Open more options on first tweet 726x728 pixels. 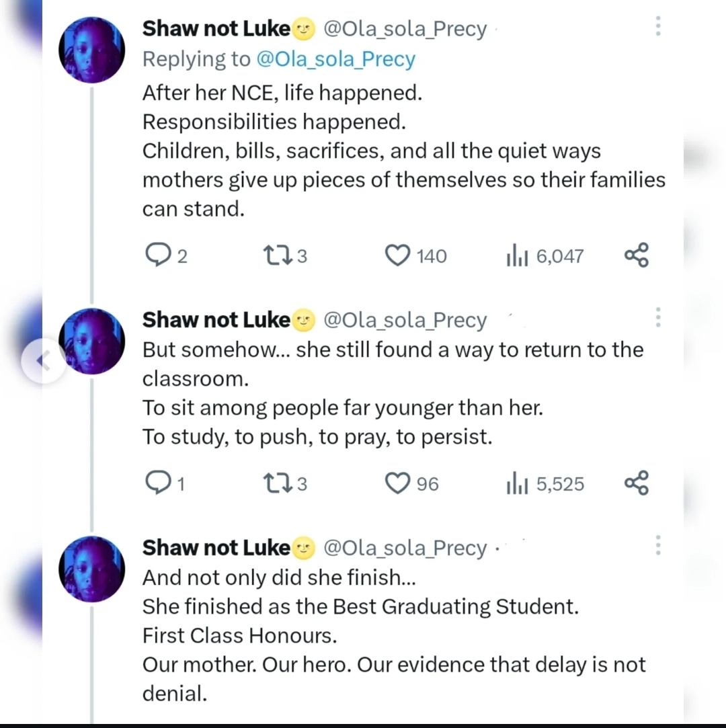pos(658,26)
